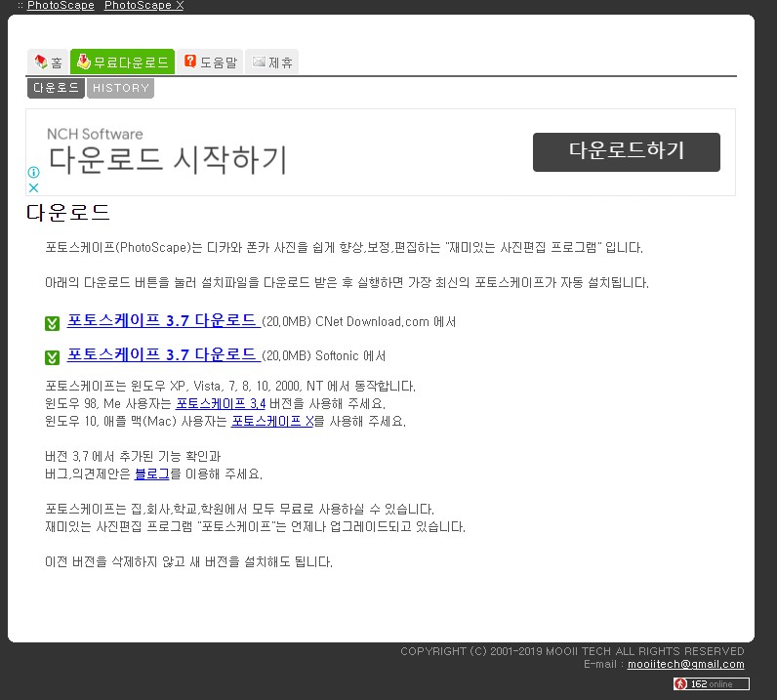777x700 pixels.
Task: Open the PhotoScape link in top bar
Action: coord(61,5)
